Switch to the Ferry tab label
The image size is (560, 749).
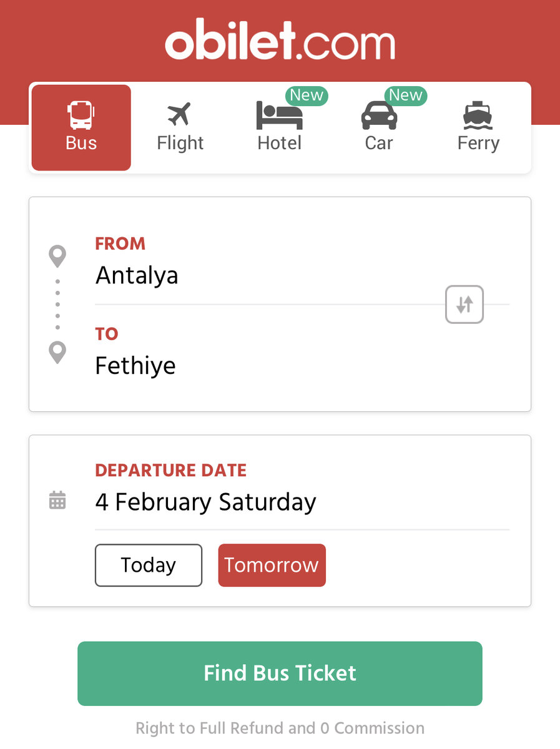pos(478,143)
